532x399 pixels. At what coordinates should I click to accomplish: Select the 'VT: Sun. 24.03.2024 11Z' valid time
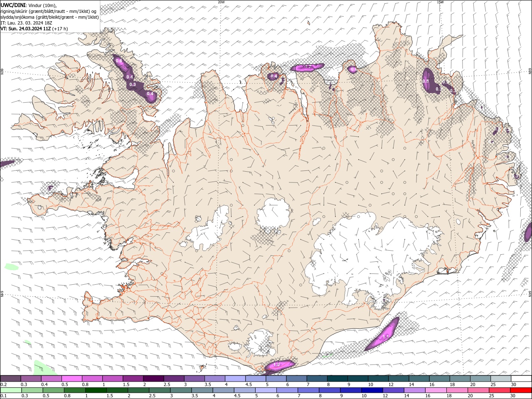(26, 29)
